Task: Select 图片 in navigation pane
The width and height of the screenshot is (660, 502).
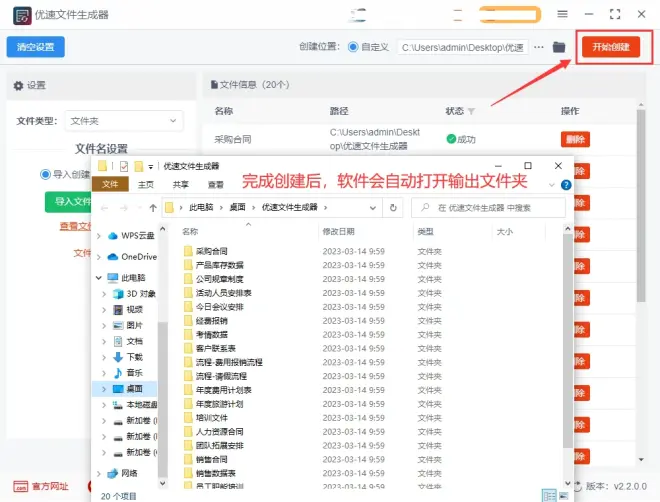Action: point(128,325)
